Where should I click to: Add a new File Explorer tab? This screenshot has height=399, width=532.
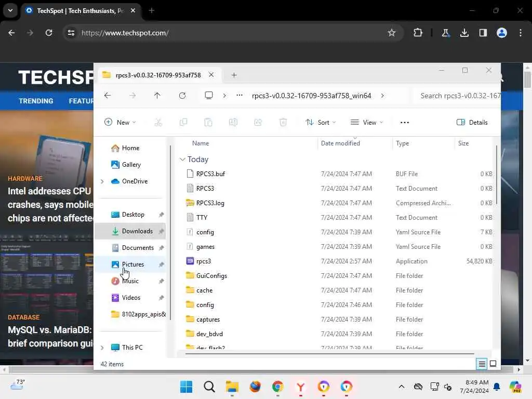click(234, 75)
